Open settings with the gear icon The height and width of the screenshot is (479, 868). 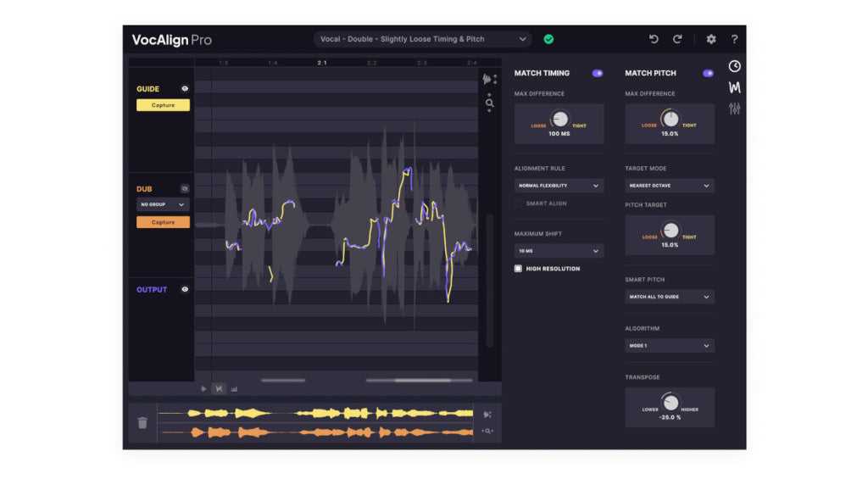coord(711,39)
